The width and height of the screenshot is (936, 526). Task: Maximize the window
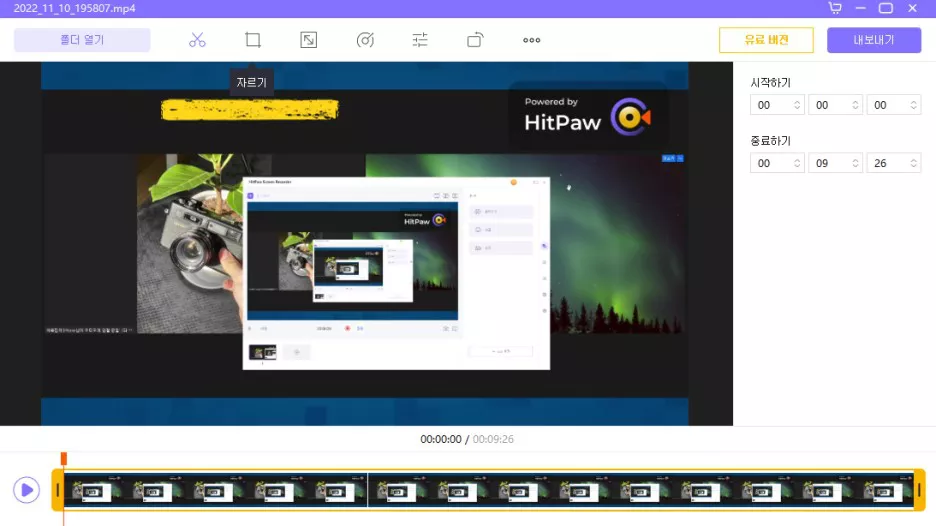[886, 8]
